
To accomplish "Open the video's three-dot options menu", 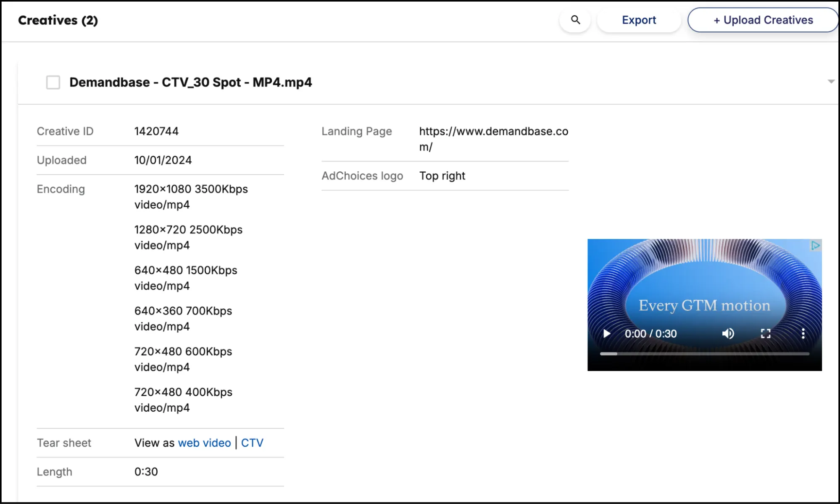I will point(803,333).
